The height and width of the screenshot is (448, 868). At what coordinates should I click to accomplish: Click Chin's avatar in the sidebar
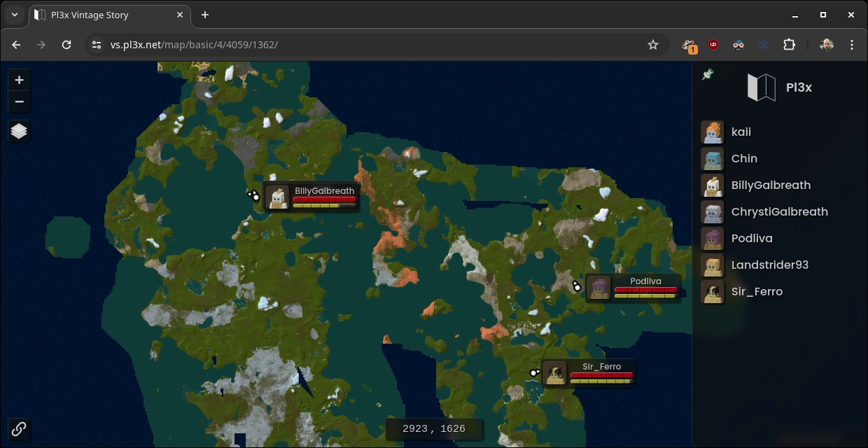[x=713, y=159]
